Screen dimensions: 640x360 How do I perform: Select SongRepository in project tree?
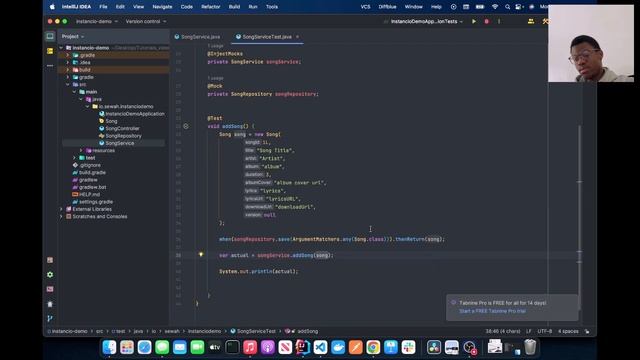(x=120, y=136)
